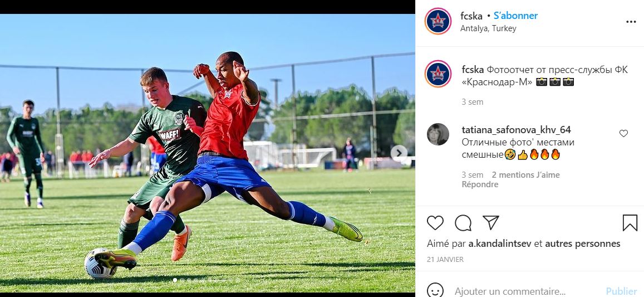Advance to the next photo with the arrow
The width and height of the screenshot is (644, 297).
coord(399,153)
